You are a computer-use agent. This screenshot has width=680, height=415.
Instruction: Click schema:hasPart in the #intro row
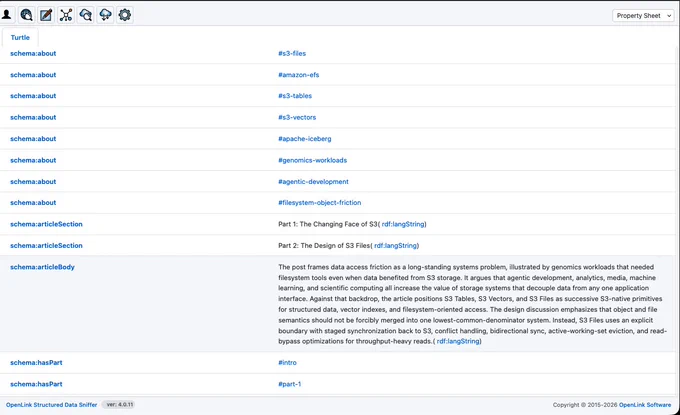pos(36,363)
